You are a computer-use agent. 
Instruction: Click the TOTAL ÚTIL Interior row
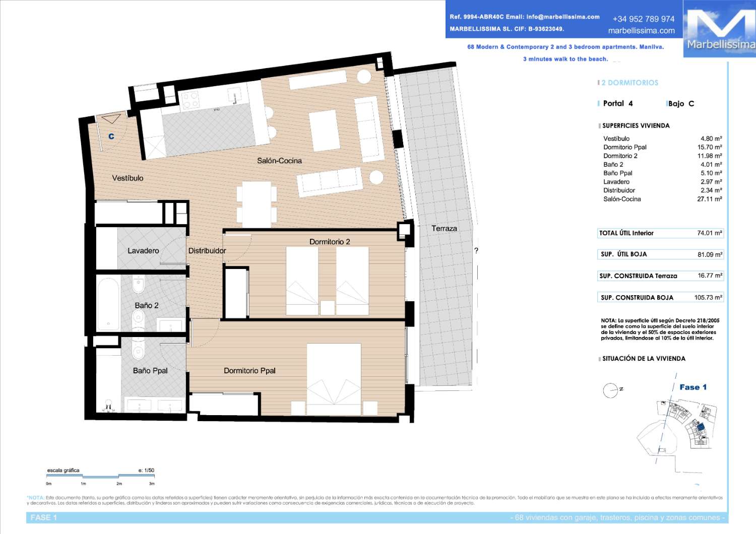[x=661, y=233]
